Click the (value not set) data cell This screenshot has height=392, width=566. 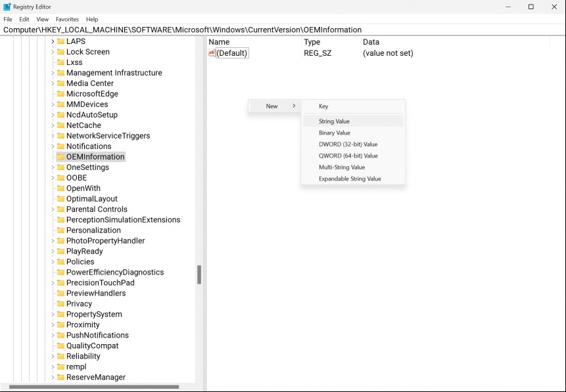[x=388, y=53]
